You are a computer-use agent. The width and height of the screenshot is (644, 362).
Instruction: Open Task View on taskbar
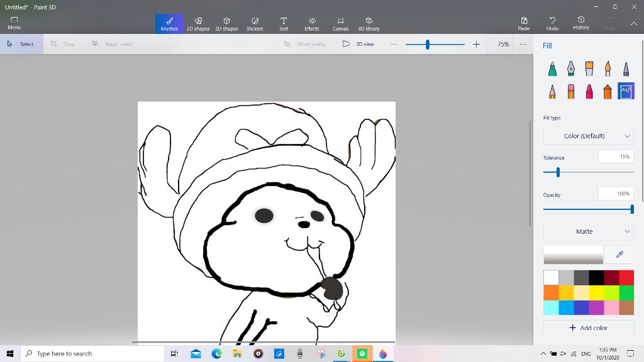175,353
